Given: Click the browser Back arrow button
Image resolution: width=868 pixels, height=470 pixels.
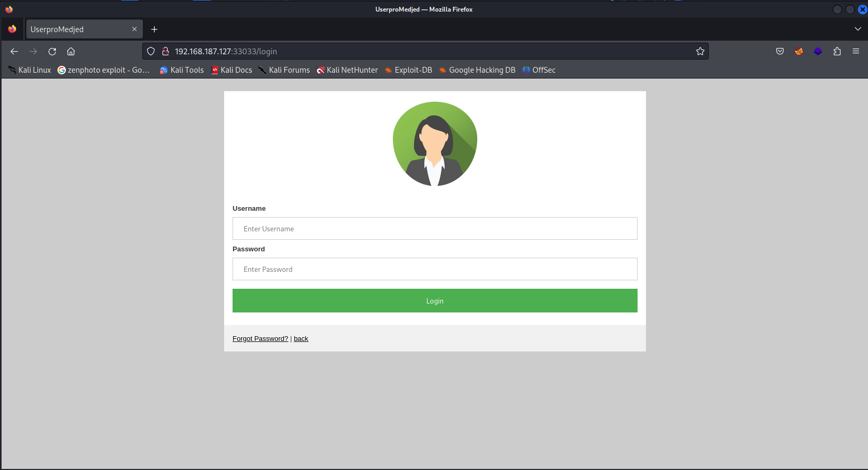Looking at the screenshot, I should (x=14, y=51).
